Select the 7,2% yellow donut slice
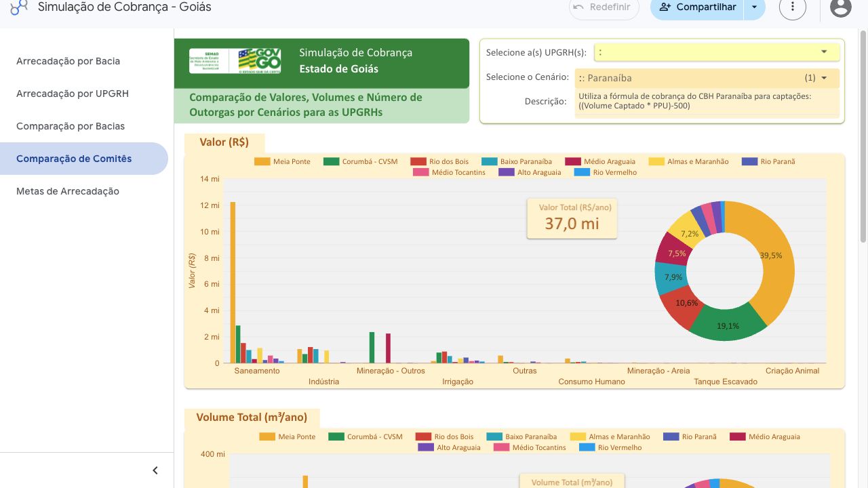The width and height of the screenshot is (868, 488). pyautogui.click(x=686, y=230)
